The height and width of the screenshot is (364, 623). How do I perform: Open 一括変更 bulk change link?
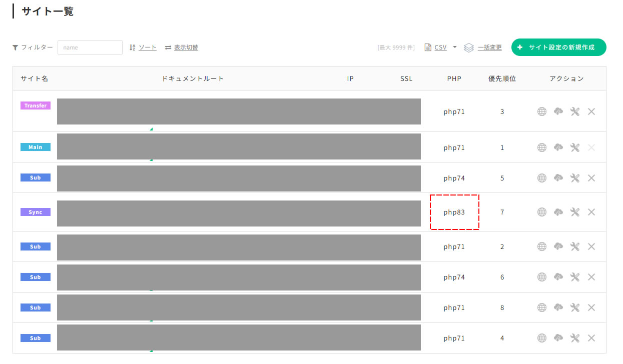(x=490, y=47)
